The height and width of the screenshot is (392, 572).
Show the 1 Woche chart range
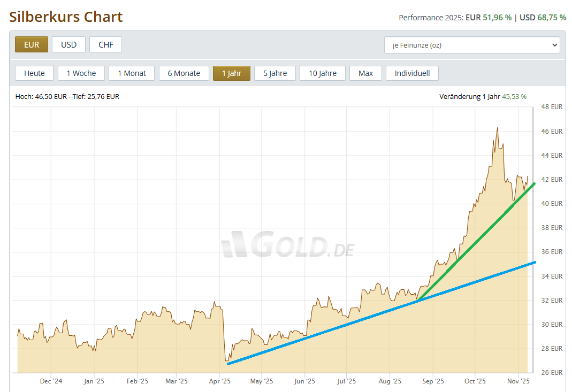coord(81,73)
